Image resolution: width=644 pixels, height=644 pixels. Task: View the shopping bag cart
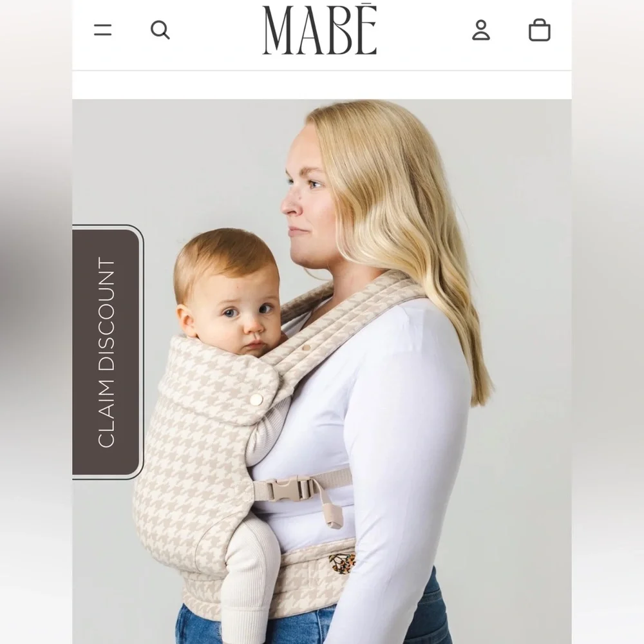pos(539,30)
